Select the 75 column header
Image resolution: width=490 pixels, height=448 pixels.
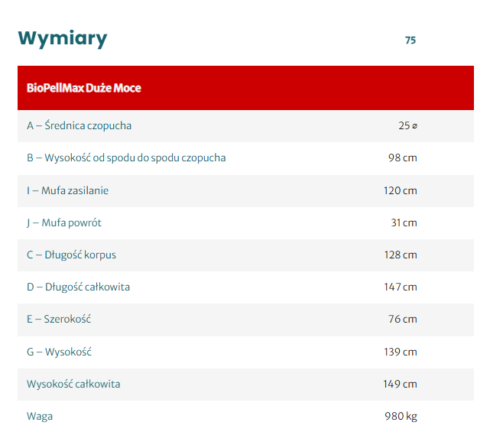[x=410, y=41]
